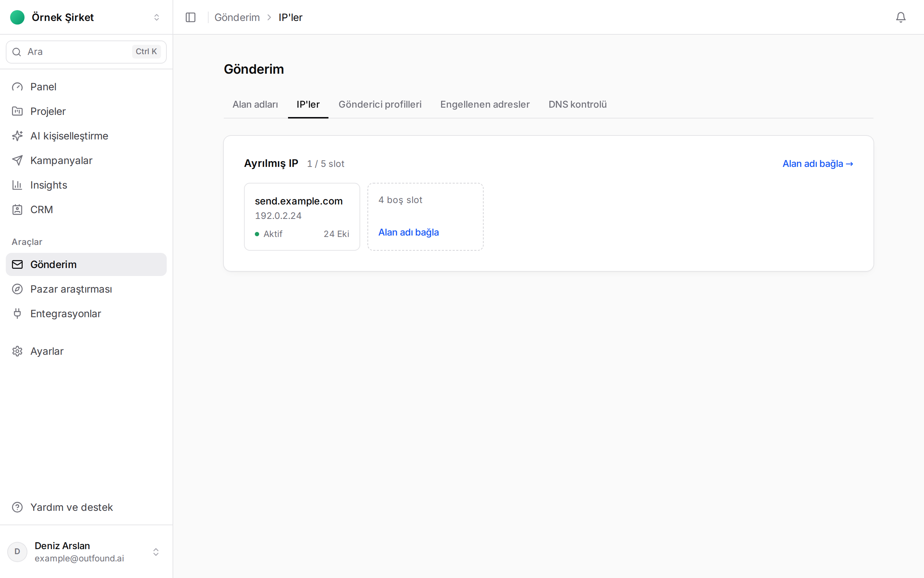
Task: Click the Ayrılmış IP heading
Action: [x=271, y=163]
